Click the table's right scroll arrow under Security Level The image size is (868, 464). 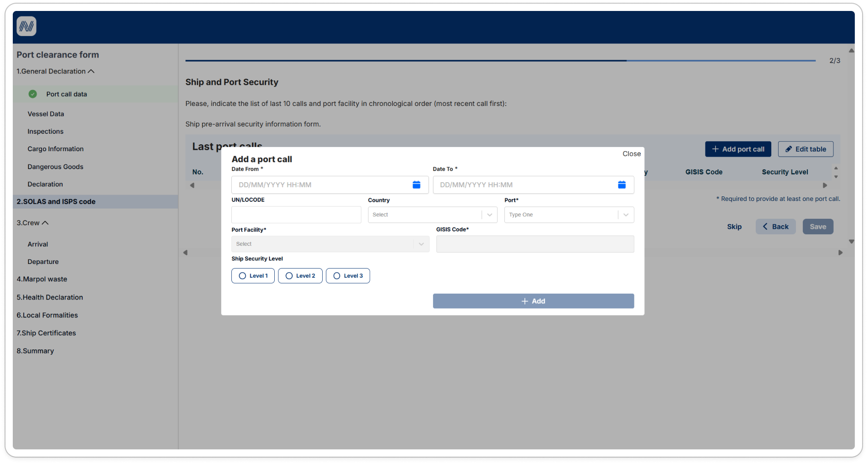tap(825, 185)
